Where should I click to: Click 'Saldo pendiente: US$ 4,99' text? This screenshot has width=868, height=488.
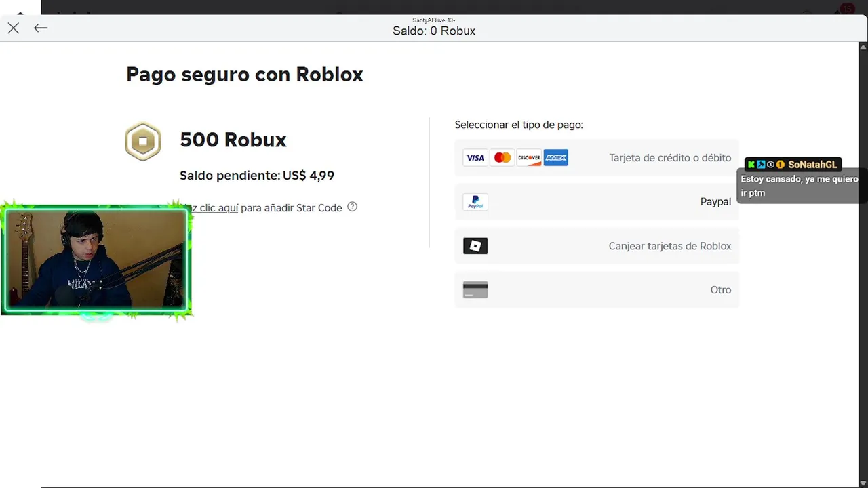(x=257, y=176)
